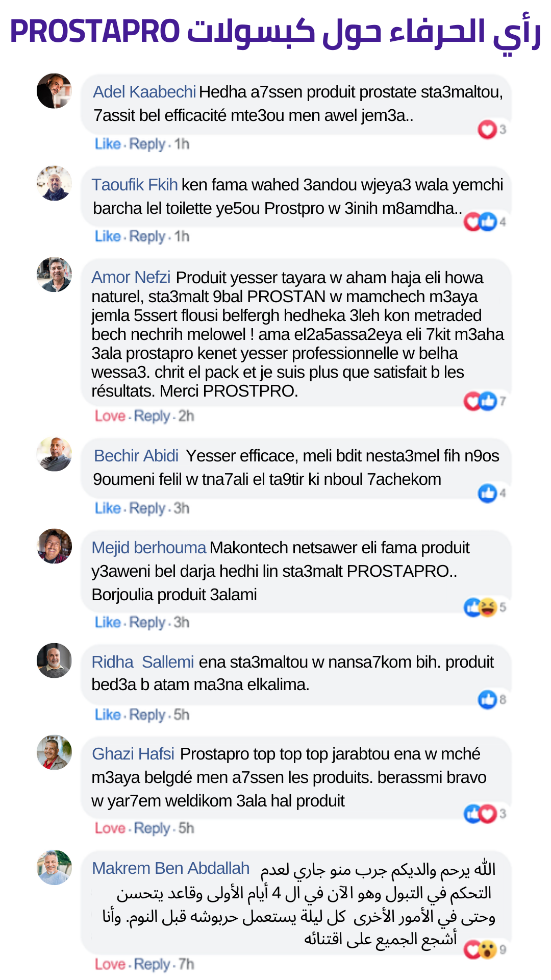Screen dimensions: 551x980
Task: Like Ridha Sallemi's comment
Action: point(108,715)
